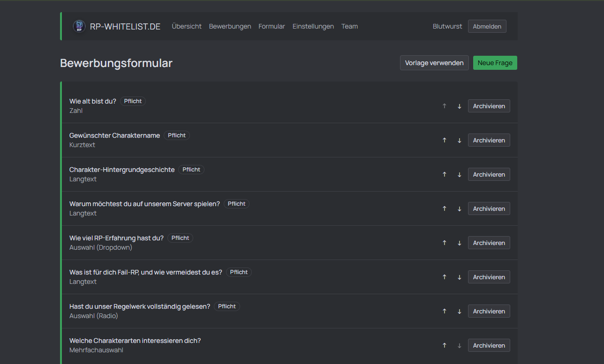Click Vorlage verwenden
Image resolution: width=604 pixels, height=364 pixels.
pos(434,63)
